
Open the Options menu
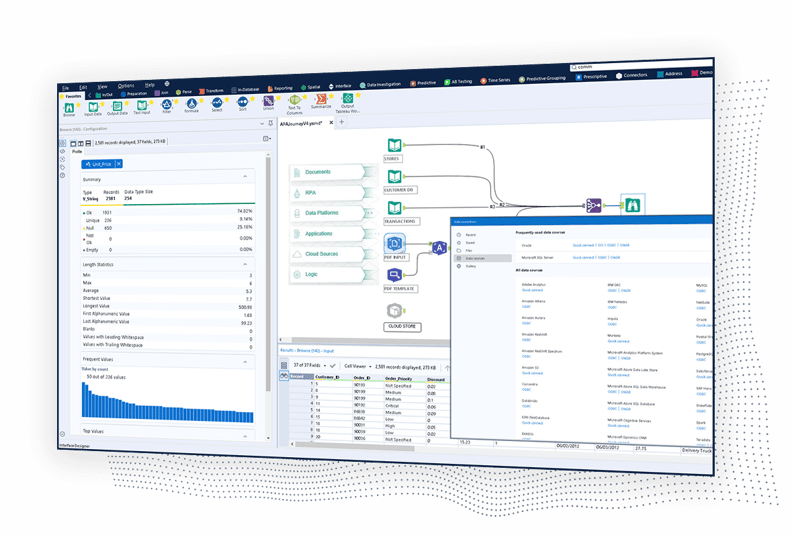click(126, 86)
